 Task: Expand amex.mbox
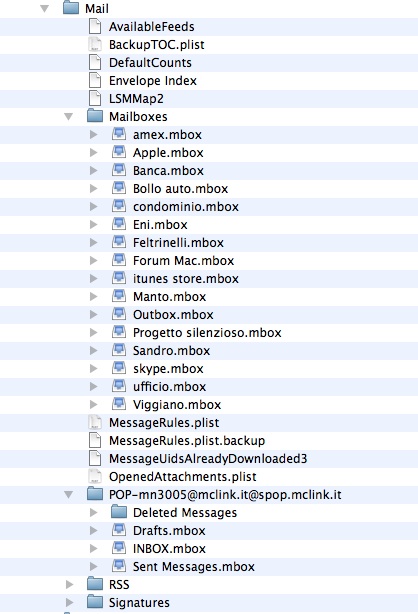93,134
